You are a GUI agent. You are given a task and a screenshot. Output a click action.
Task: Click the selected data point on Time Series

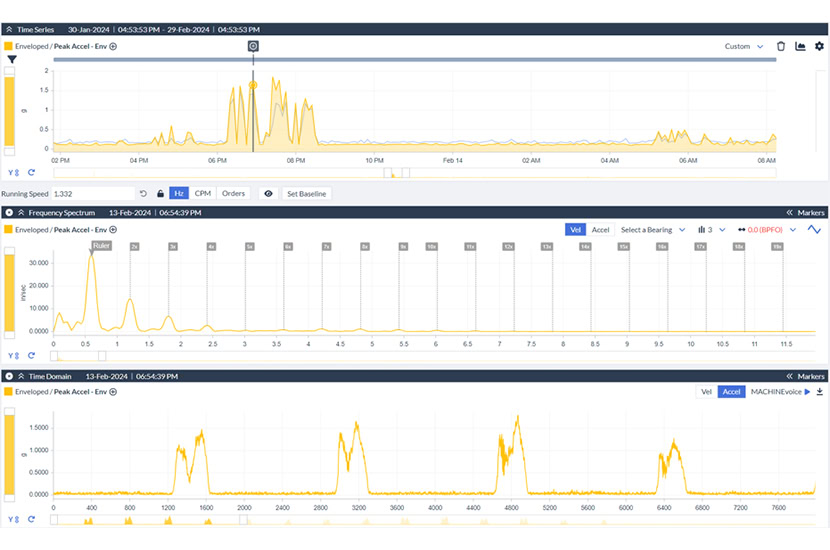pyautogui.click(x=253, y=85)
